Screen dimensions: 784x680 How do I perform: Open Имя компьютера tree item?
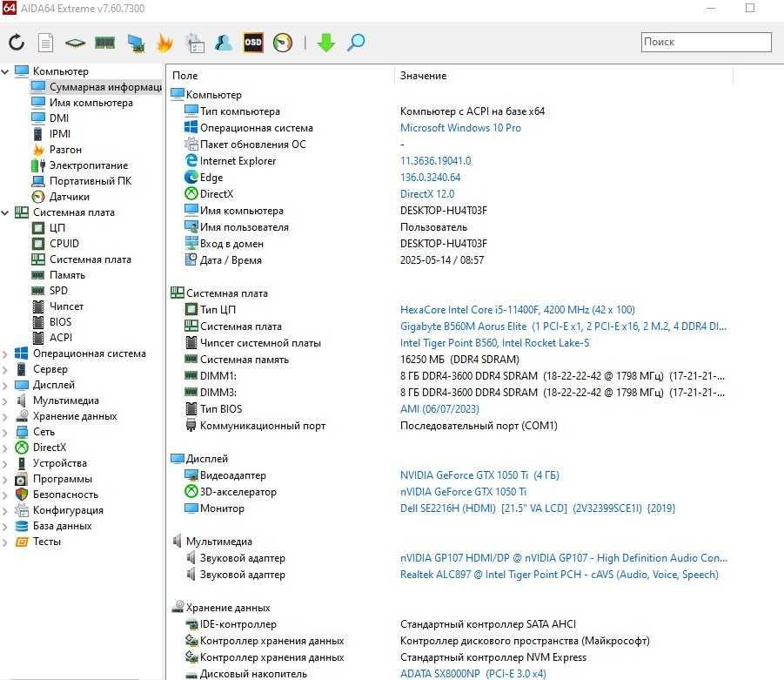pyautogui.click(x=91, y=103)
